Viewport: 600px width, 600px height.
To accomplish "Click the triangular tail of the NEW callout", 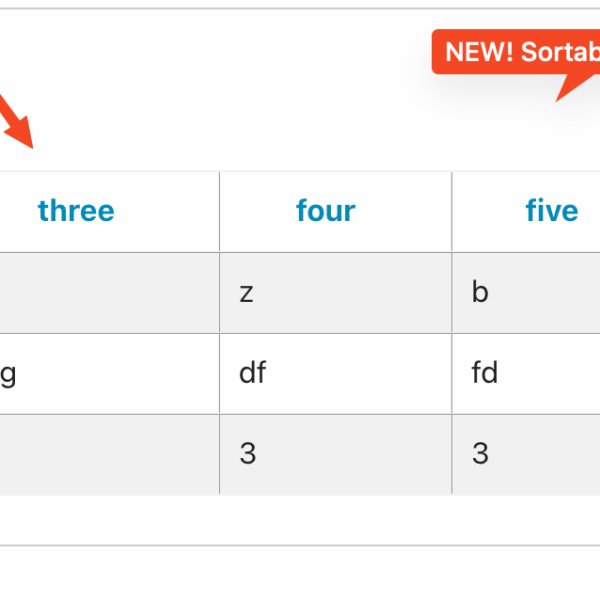I will tap(570, 86).
